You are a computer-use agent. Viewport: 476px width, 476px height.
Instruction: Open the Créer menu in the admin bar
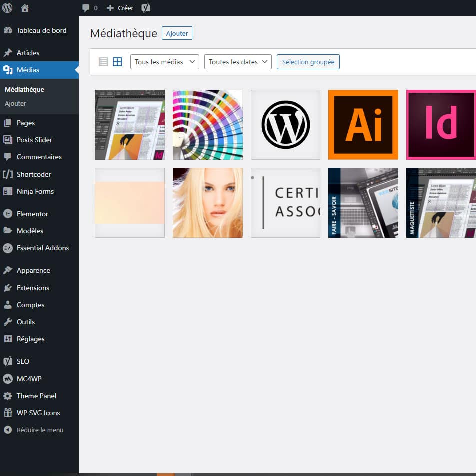[x=120, y=7]
